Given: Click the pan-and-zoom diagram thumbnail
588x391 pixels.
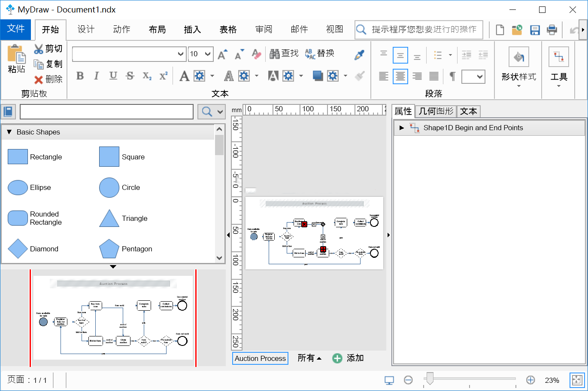Looking at the screenshot, I should click(113, 318).
